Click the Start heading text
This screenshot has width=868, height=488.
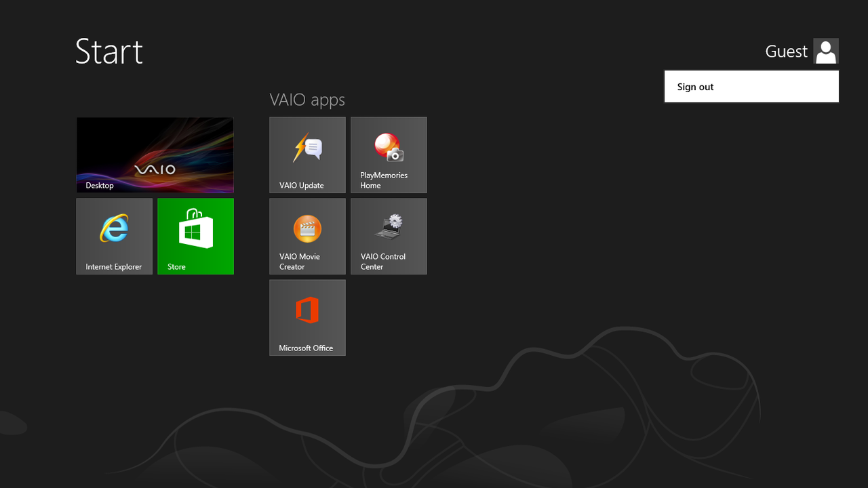[x=109, y=52]
